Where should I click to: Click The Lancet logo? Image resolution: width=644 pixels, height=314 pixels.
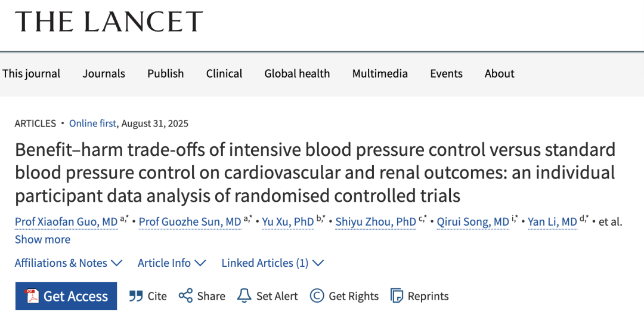(x=109, y=21)
